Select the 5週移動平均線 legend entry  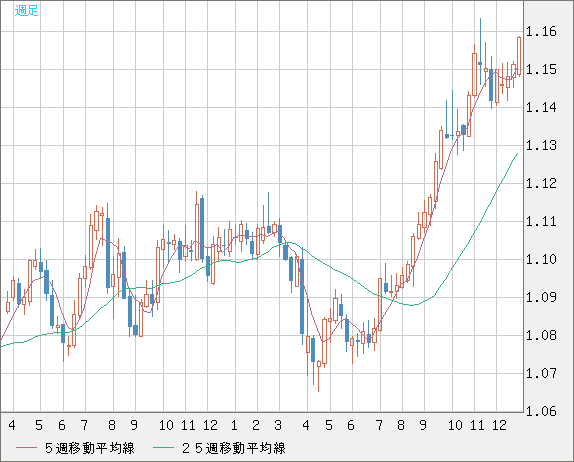pyautogui.click(x=75, y=448)
